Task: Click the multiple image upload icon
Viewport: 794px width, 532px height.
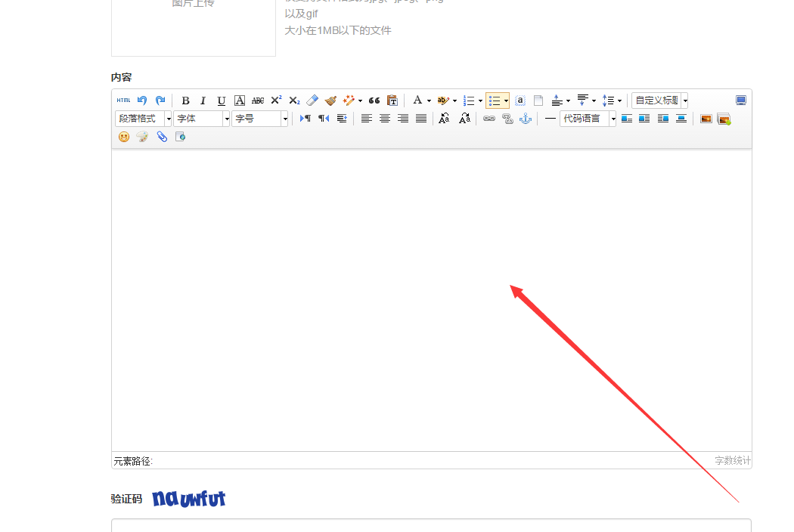Action: pos(724,119)
